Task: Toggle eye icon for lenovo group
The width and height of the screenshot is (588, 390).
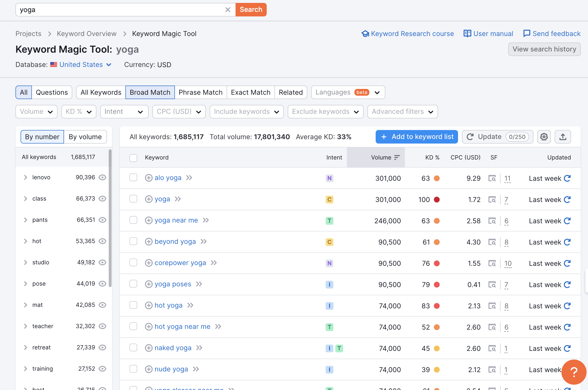Action: pos(102,177)
